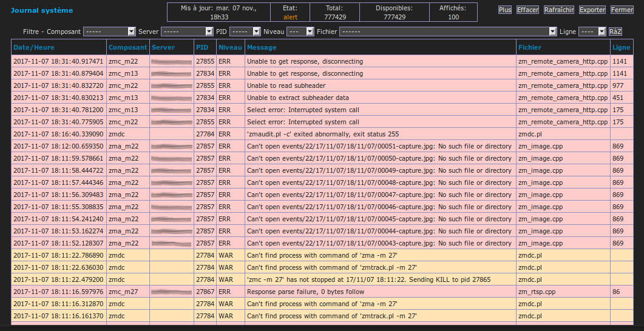The height and width of the screenshot is (331, 644).
Task: Click timestamp 2017-11-07 18:16:40.339090
Action: click(x=58, y=134)
